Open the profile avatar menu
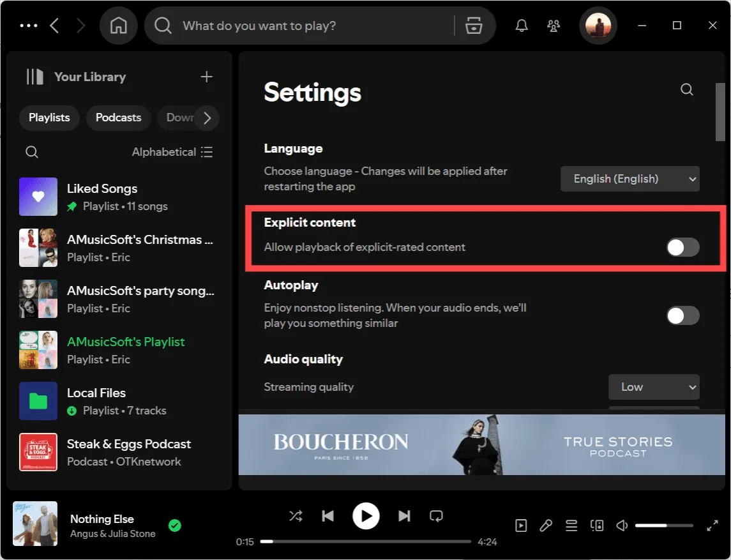Image resolution: width=731 pixels, height=560 pixels. coord(598,26)
